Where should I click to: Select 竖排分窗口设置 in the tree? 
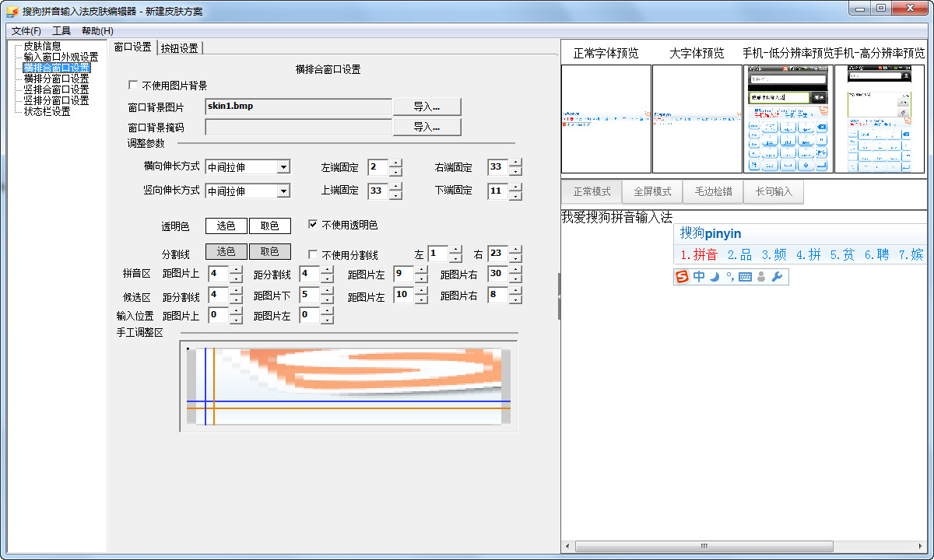click(56, 100)
